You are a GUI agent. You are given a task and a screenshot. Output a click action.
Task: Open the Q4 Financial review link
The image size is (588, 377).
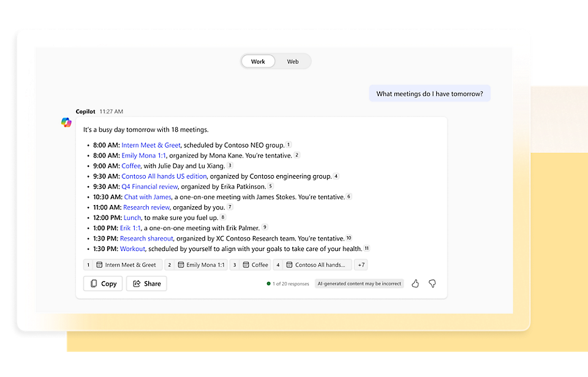pyautogui.click(x=149, y=187)
